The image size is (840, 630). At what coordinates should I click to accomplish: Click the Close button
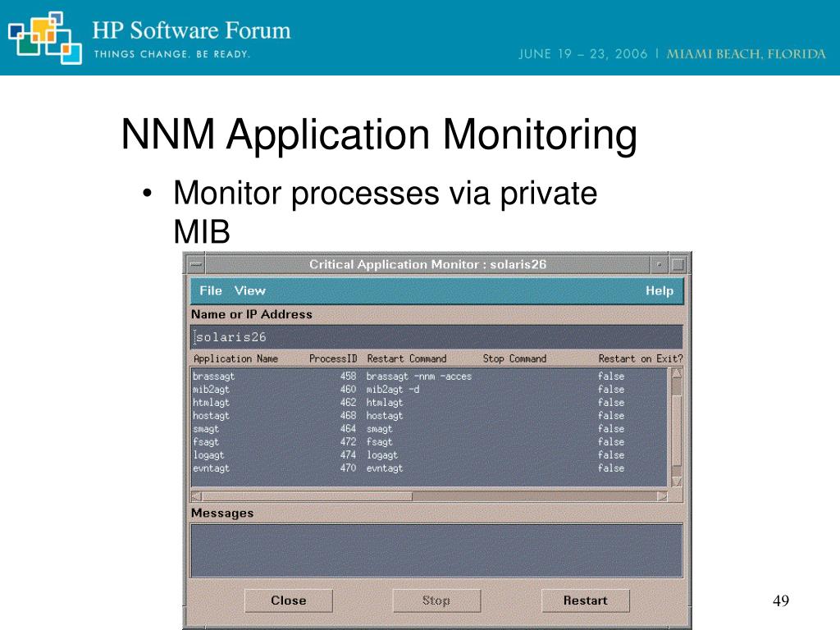pos(288,600)
